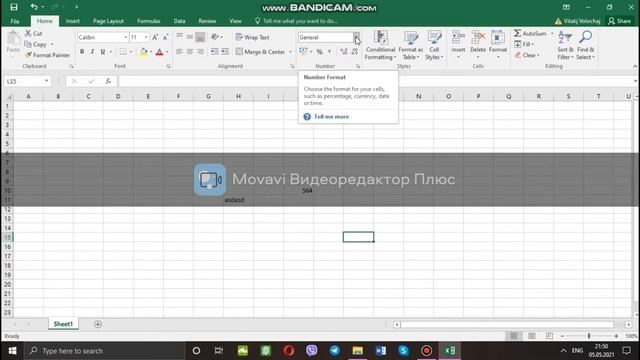
Task: Click AutoSum
Action: pyautogui.click(x=530, y=33)
